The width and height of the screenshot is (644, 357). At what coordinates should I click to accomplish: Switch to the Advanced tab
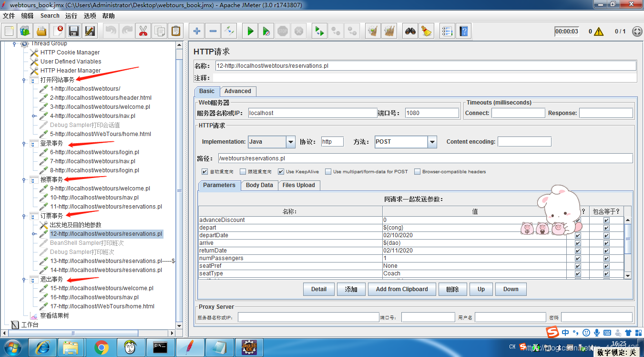coord(238,91)
